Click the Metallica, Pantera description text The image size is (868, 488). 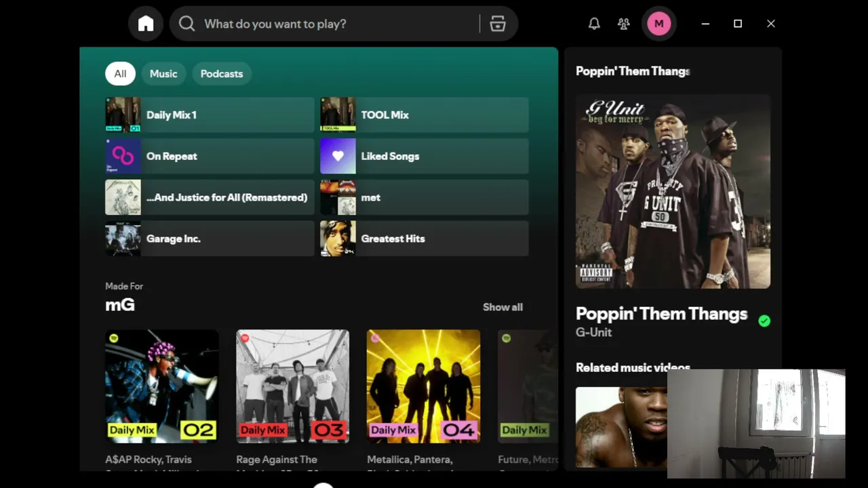(408, 460)
